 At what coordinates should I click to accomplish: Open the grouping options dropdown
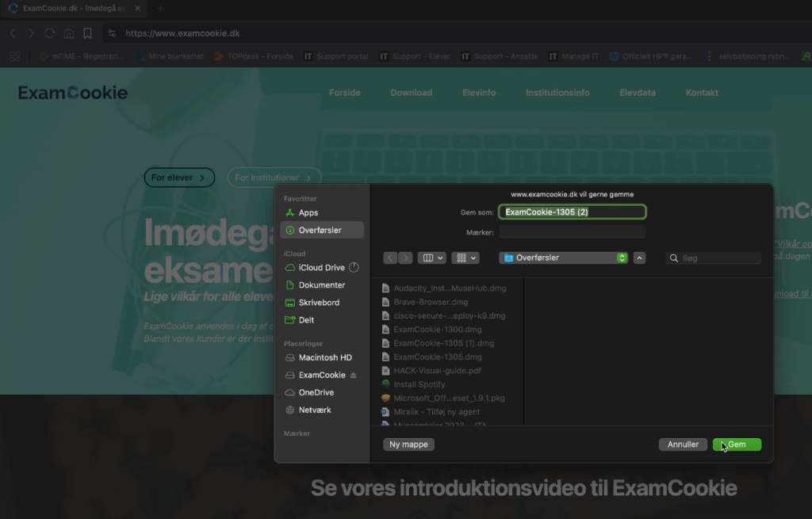465,258
